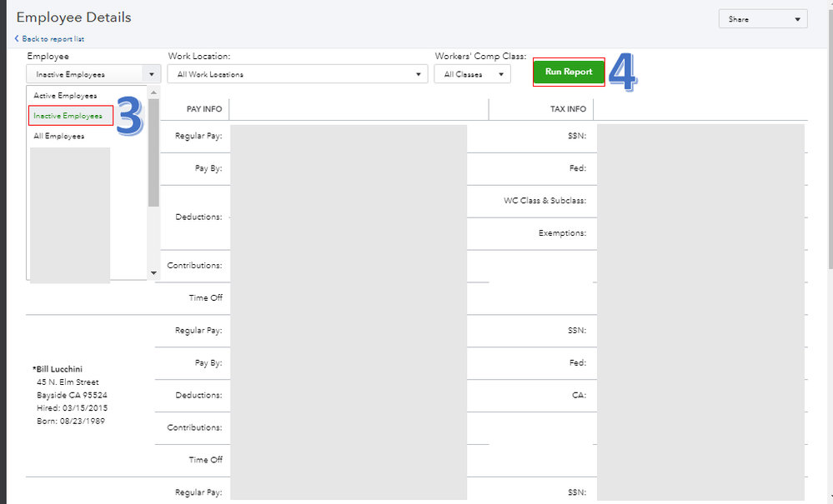The image size is (833, 504).
Task: Pick All Employees from the list
Action: pos(59,136)
